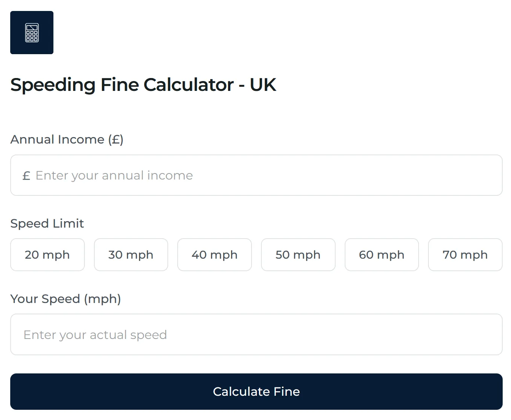Select the 30 mph speed limit
The width and height of the screenshot is (511, 420).
131,254
